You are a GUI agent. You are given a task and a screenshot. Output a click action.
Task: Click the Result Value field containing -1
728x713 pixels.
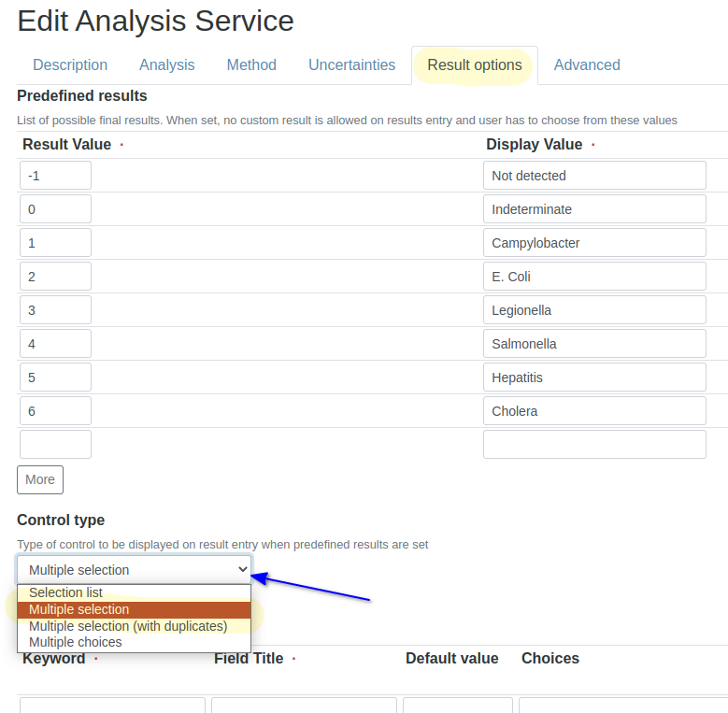(55, 176)
